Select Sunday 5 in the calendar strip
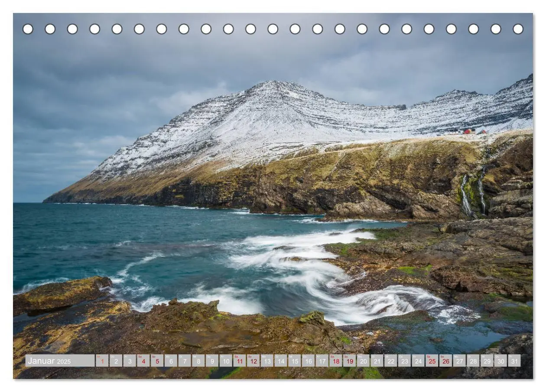The image size is (546, 392). (x=157, y=361)
